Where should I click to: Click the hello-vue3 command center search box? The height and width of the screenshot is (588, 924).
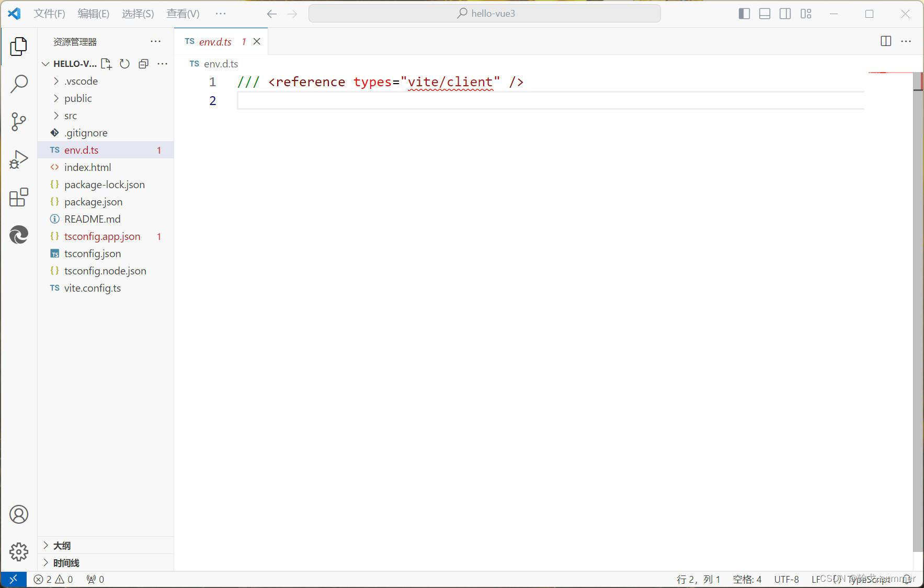(x=485, y=14)
